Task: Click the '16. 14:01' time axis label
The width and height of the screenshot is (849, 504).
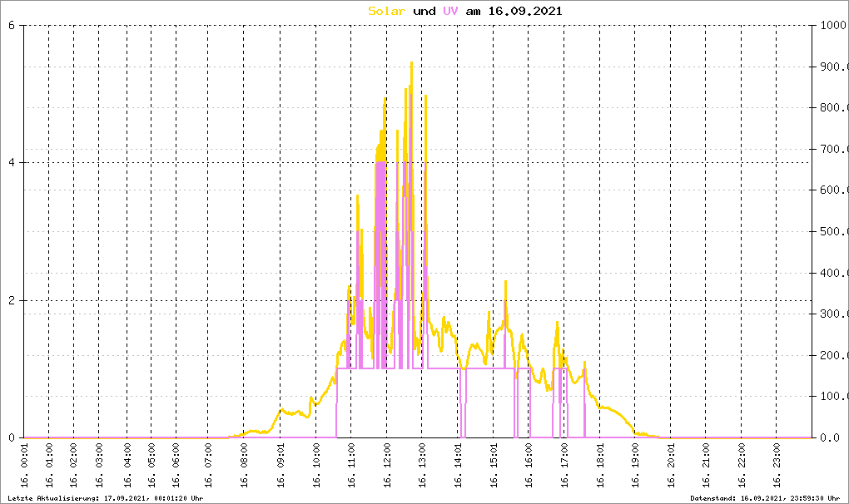Action: tap(458, 465)
